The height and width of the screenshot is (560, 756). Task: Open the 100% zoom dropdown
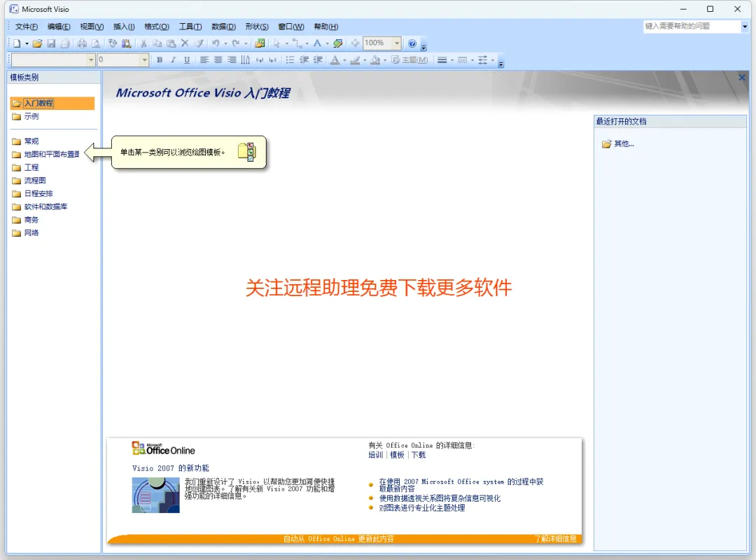[x=397, y=43]
